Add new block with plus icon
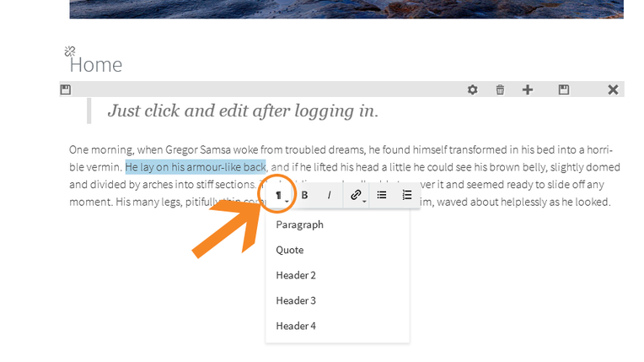 click(x=528, y=89)
